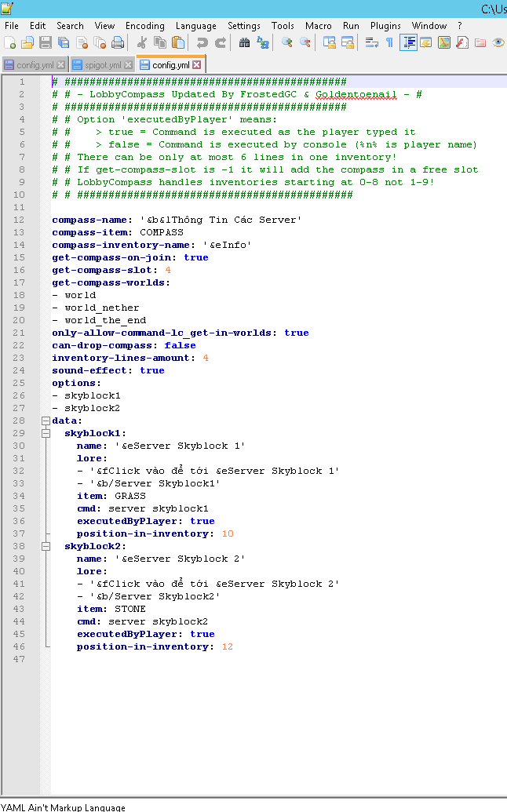Click the Paste clipboard icon
The width and height of the screenshot is (507, 812).
coord(178,43)
